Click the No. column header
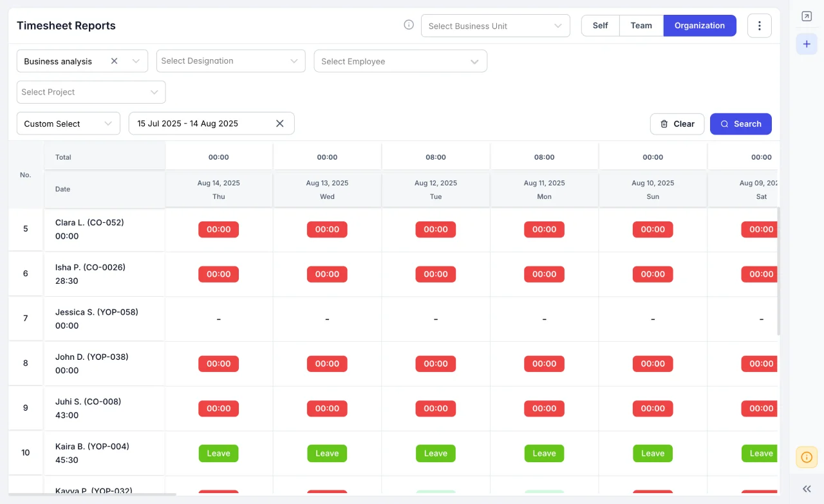 coord(26,174)
